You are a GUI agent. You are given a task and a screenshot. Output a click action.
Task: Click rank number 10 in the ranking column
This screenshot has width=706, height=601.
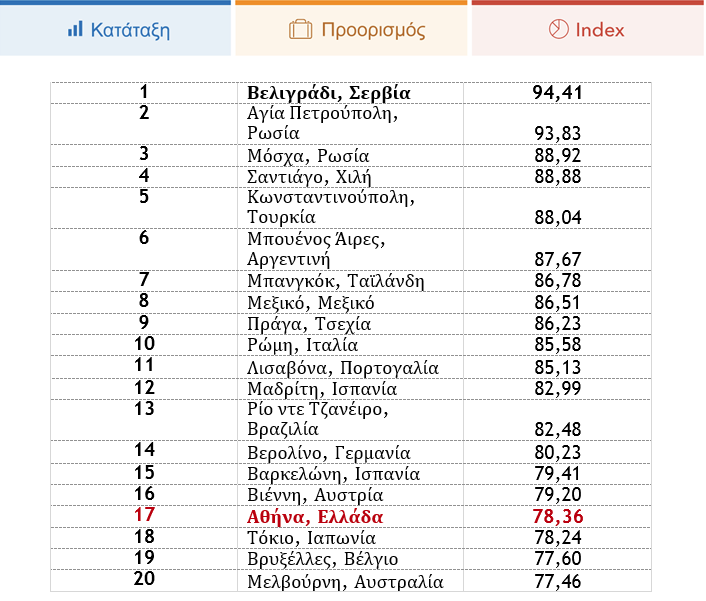pyautogui.click(x=144, y=344)
